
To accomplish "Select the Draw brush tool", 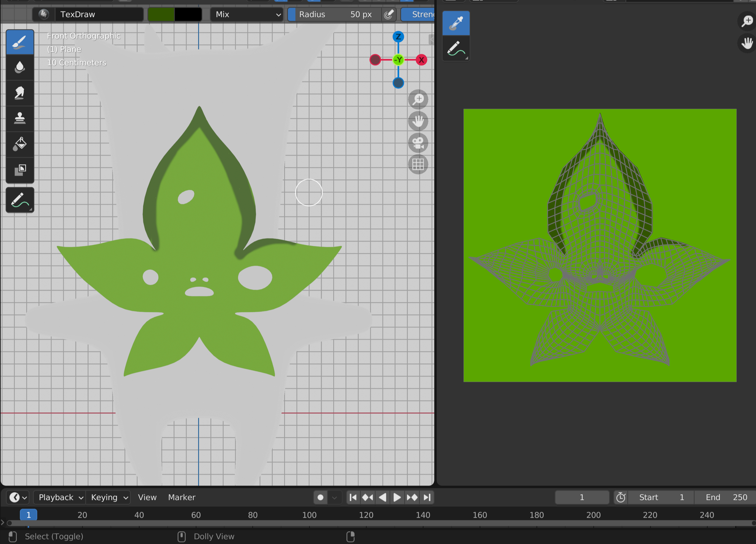I will [20, 42].
